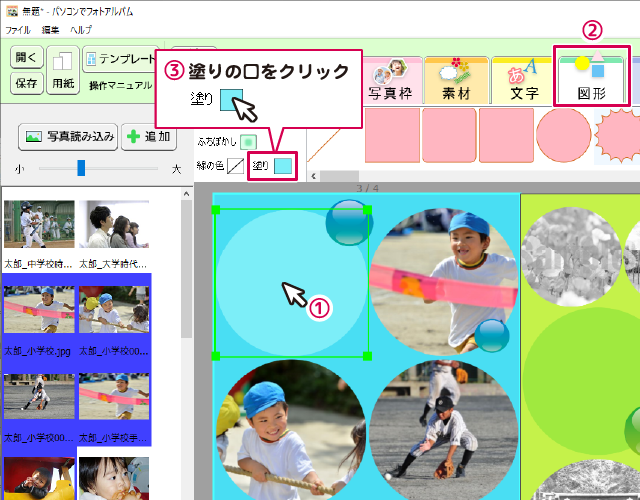Select the third pink square shape

click(506, 136)
